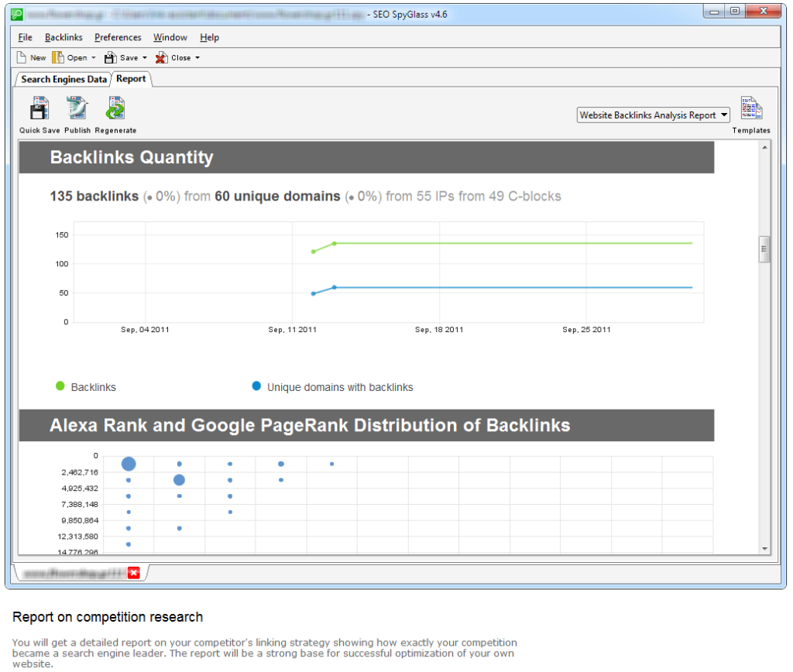Switch to the Search Engines Data tab
Viewport: 793px width, 672px height.
coord(64,79)
